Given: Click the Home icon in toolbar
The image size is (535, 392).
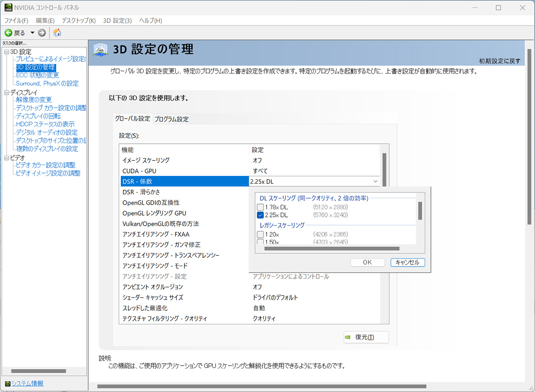Looking at the screenshot, I should coord(57,33).
